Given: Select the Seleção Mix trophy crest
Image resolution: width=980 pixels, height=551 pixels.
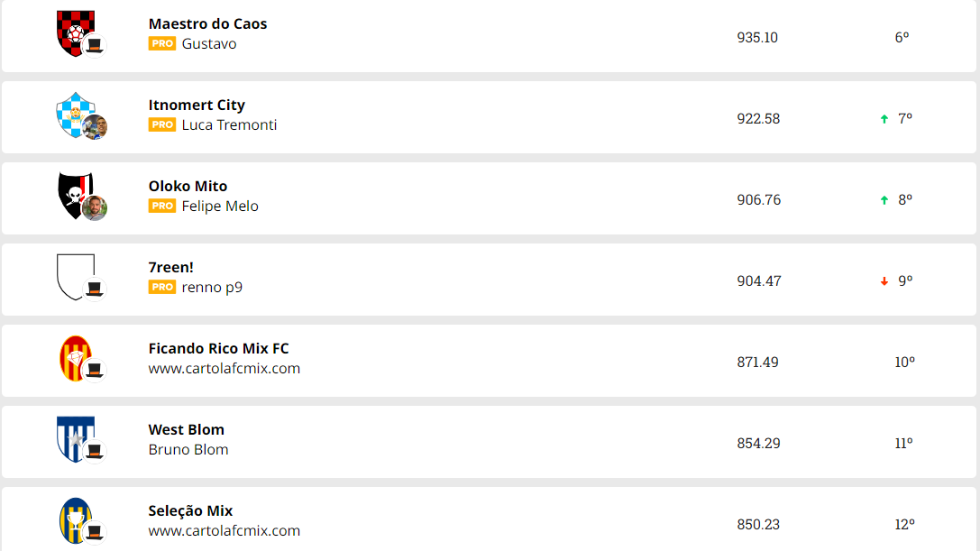Looking at the screenshot, I should point(76,521).
